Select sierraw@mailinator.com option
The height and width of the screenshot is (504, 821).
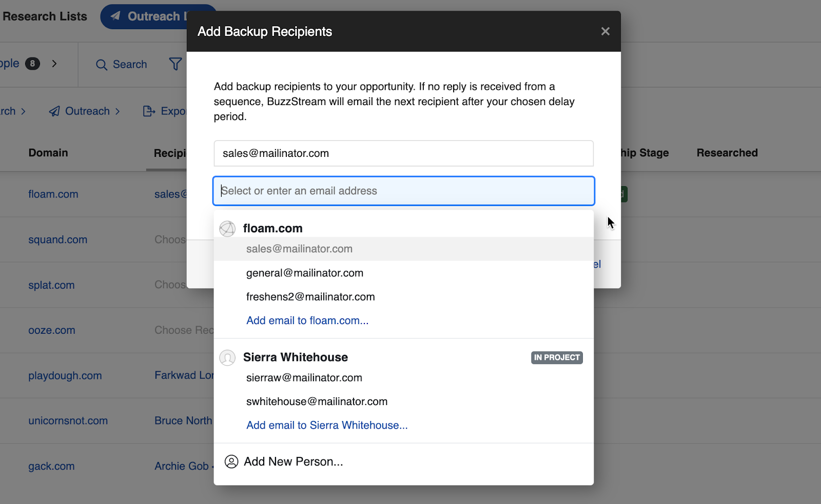tap(304, 378)
